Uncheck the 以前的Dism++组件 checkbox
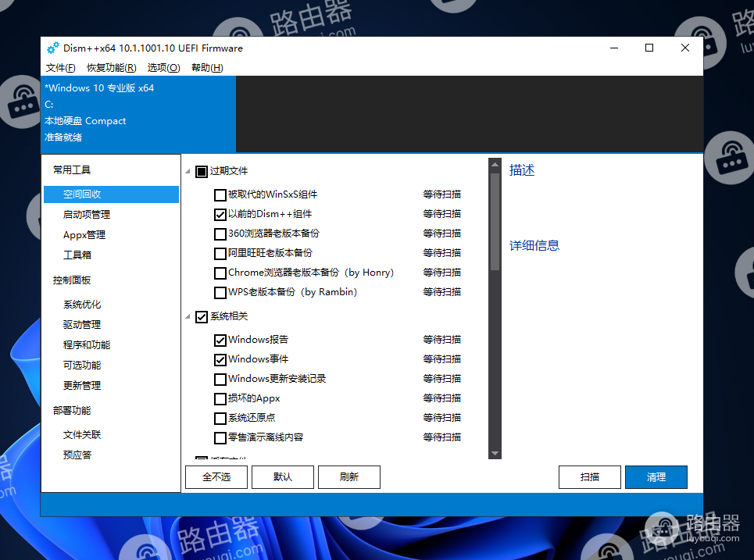Screen dimensions: 754x560 [x=220, y=214]
